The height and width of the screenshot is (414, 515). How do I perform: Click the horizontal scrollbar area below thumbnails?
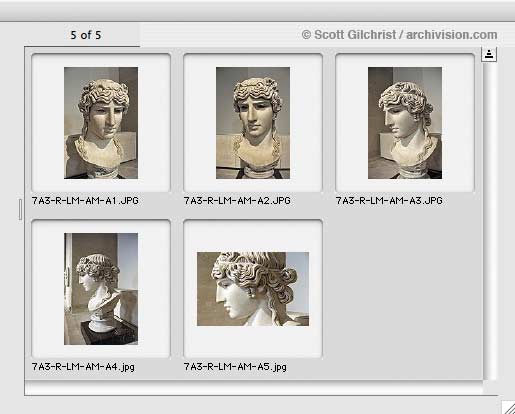click(x=253, y=388)
